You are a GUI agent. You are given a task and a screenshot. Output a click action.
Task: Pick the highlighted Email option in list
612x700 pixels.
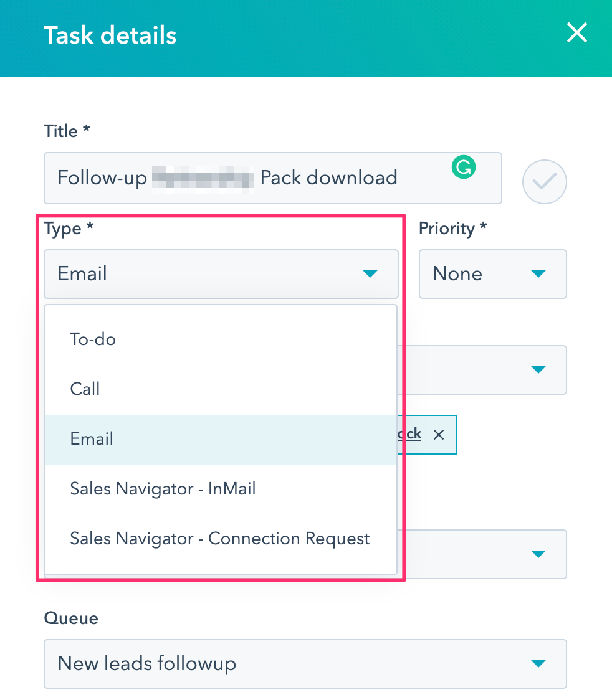[x=92, y=439]
